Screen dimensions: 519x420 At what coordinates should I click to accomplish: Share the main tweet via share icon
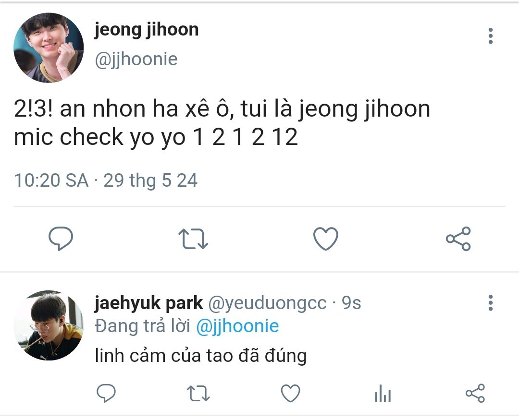pyautogui.click(x=458, y=239)
